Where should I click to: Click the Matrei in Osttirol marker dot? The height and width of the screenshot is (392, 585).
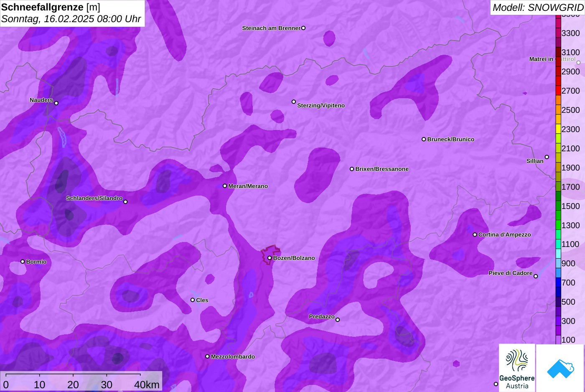pos(578,63)
